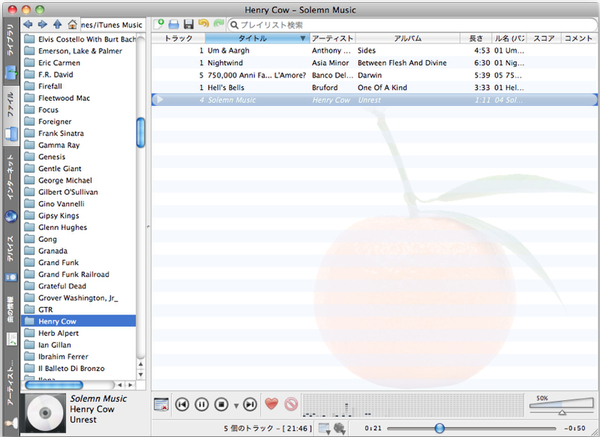Open the 曲の情報 sidebar tab
The width and height of the screenshot is (600, 437).
[x=11, y=321]
